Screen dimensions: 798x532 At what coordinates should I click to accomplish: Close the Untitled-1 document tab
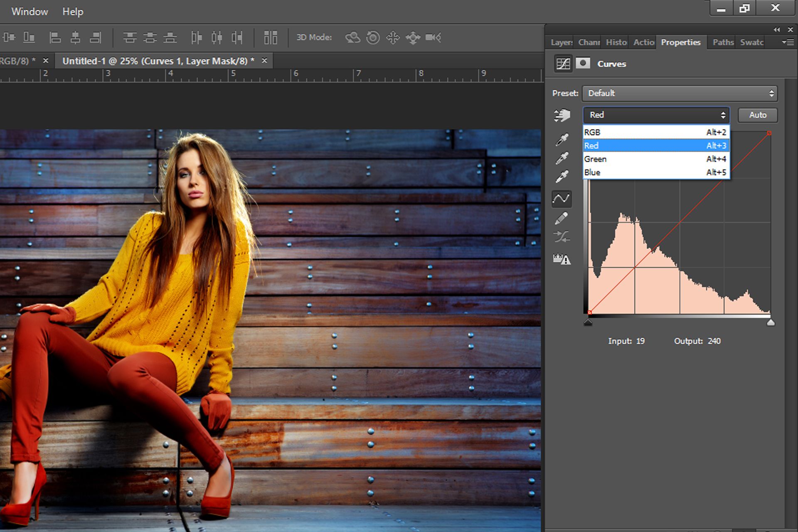tap(264, 61)
